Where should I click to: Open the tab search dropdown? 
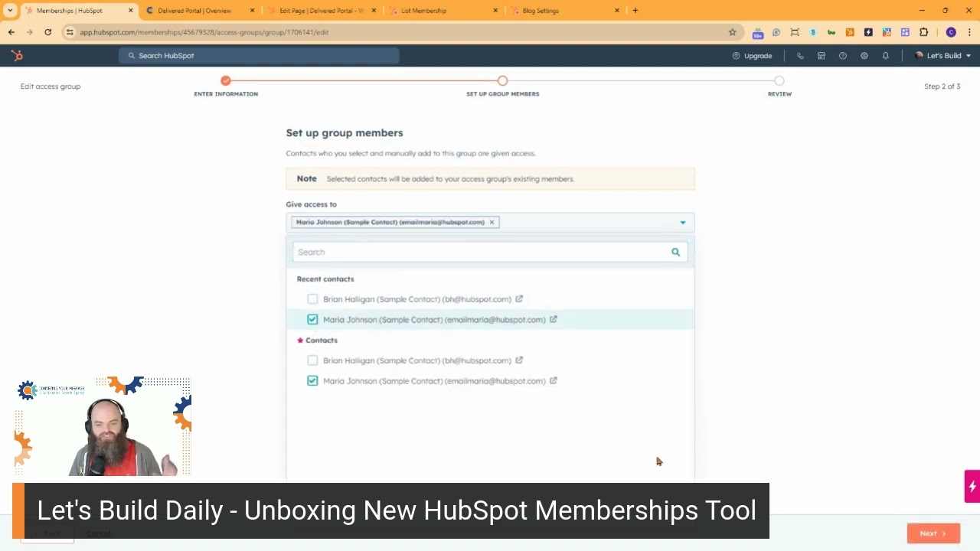tap(10, 11)
